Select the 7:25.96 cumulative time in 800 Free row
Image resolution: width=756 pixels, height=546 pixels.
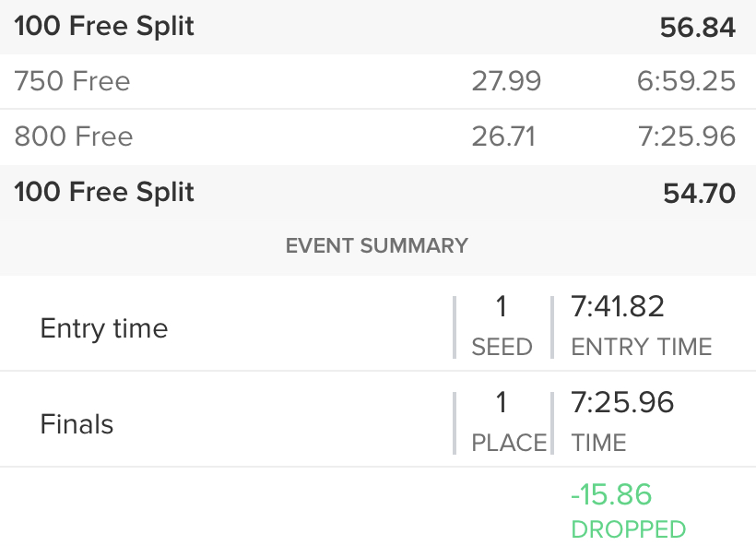pos(687,136)
